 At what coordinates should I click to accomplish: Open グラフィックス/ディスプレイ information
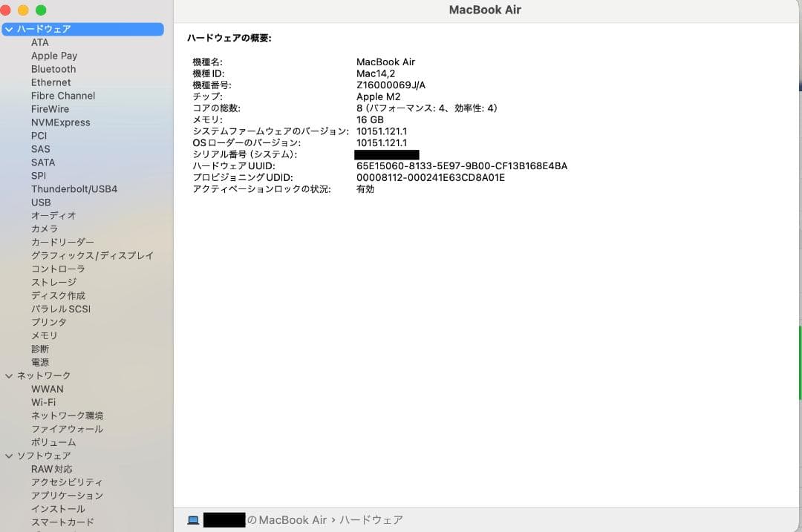pos(91,255)
